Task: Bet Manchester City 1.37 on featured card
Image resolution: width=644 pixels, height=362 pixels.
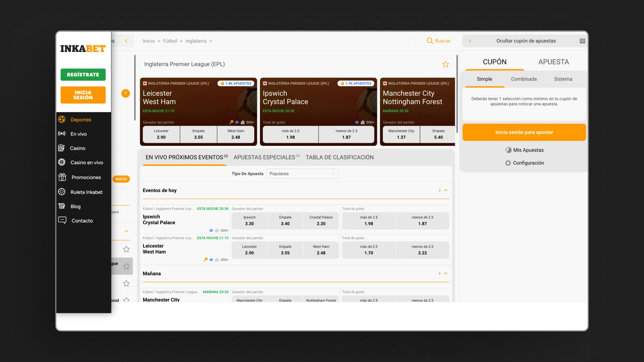Action: (401, 134)
